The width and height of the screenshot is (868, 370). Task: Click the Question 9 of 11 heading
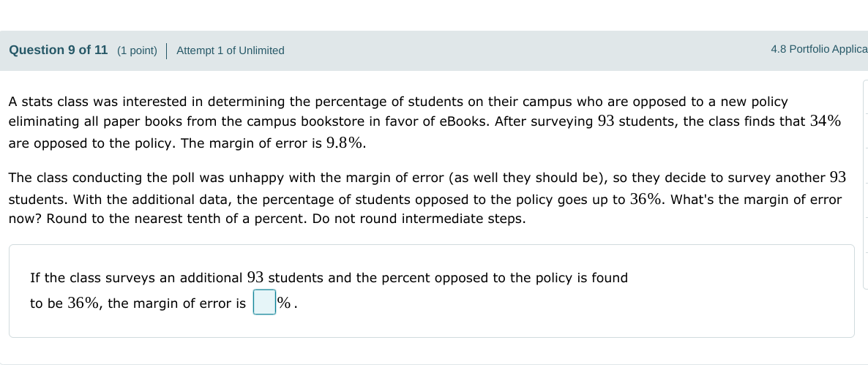pyautogui.click(x=59, y=50)
